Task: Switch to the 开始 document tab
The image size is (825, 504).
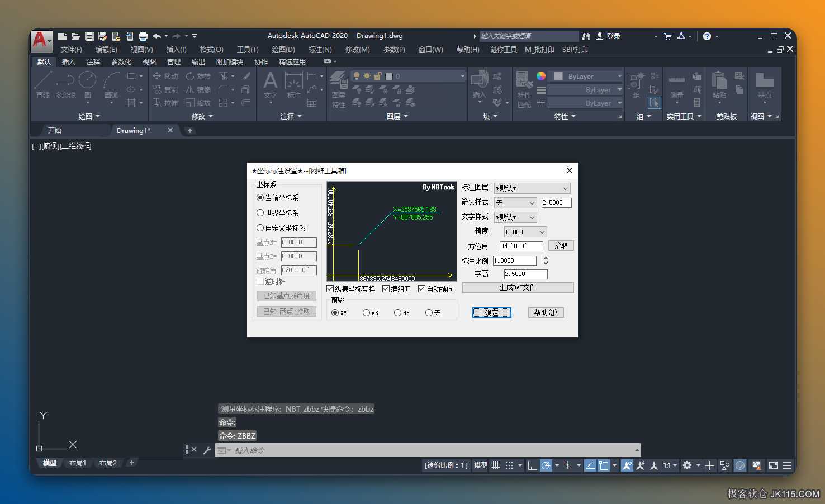Action: 55,130
